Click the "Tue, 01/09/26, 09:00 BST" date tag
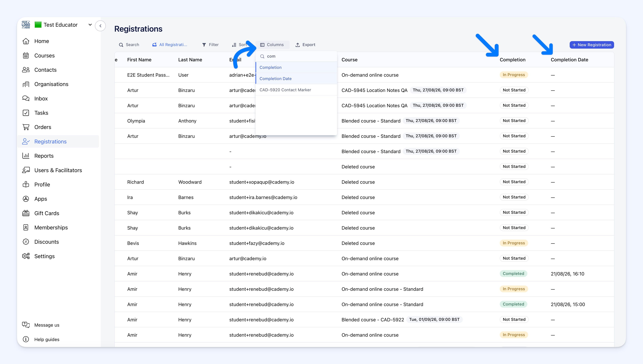This screenshot has width=643, height=364. 434,319
